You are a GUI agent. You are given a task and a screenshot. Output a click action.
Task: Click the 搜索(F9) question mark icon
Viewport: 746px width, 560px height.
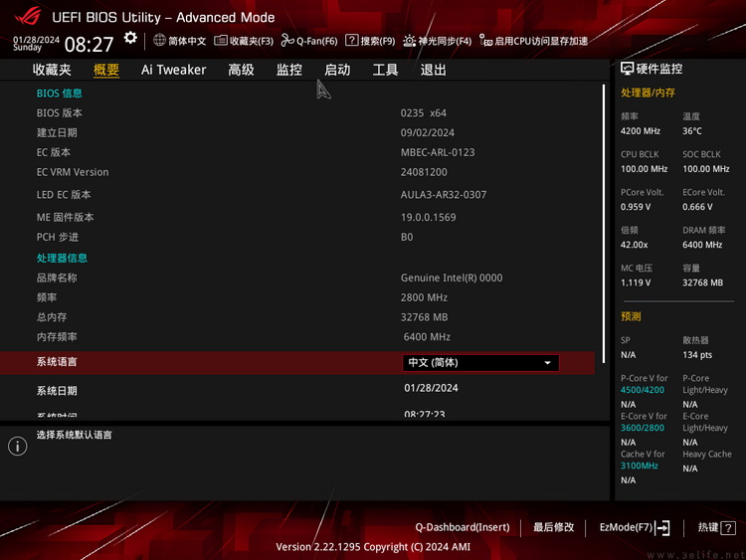point(351,40)
